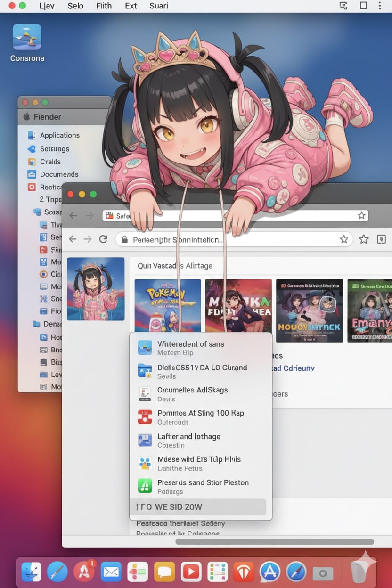Viewport: 392px width, 588px height.
Task: Open Finder from the dock
Action: click(30, 572)
